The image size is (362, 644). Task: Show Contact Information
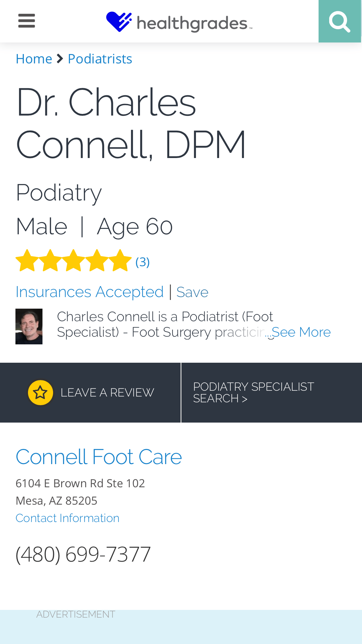pos(67,518)
